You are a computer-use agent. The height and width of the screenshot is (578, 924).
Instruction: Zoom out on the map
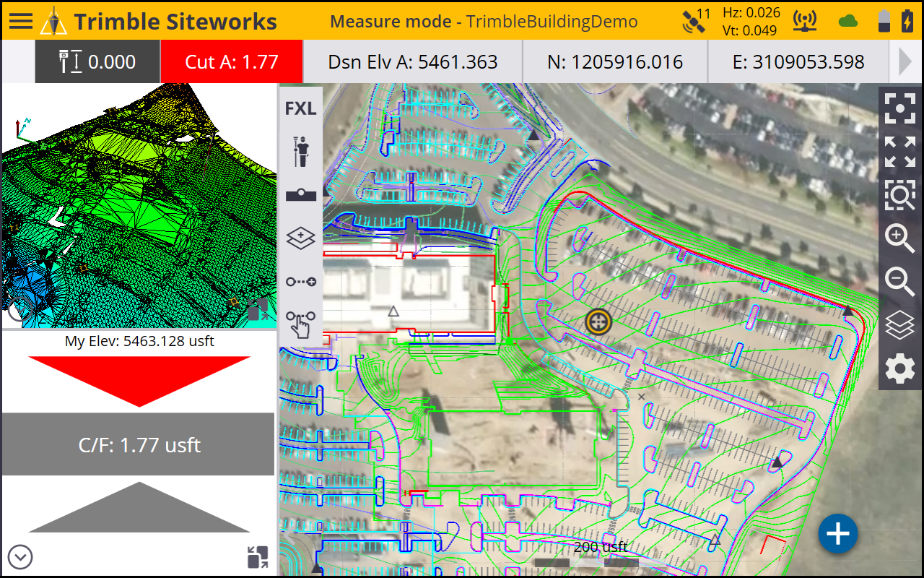(899, 282)
